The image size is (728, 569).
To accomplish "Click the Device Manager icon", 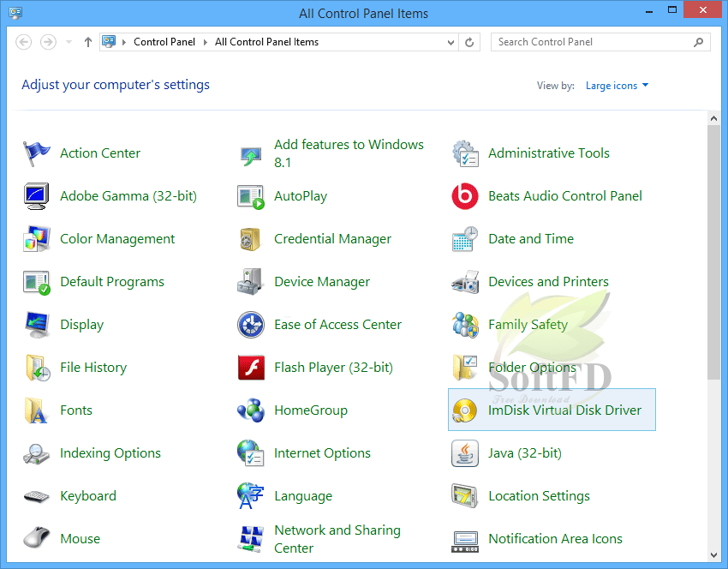I will click(251, 282).
